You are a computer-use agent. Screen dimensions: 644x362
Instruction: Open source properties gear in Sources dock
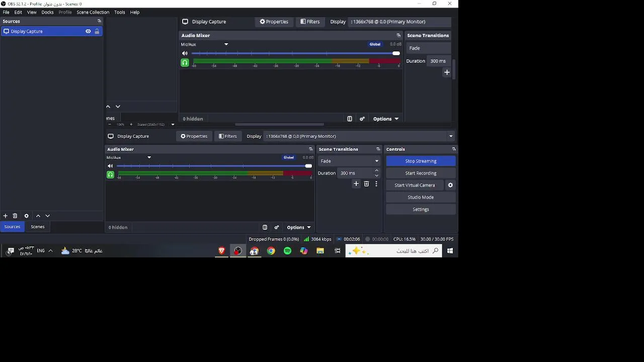[x=27, y=216]
